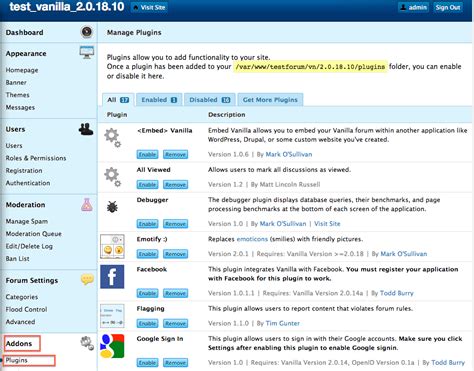Open the Edit/Delete Log
The width and height of the screenshot is (474, 371).
[29, 246]
